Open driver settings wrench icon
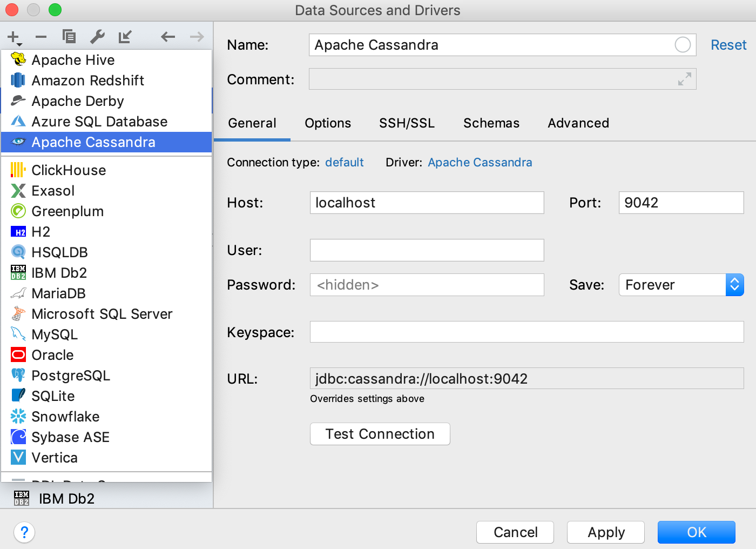756x549 pixels. [97, 37]
